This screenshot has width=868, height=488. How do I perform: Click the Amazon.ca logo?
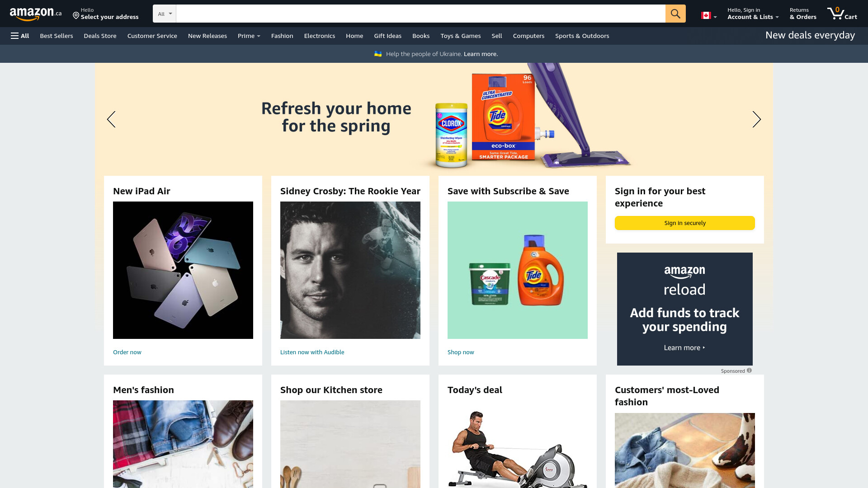(x=36, y=14)
